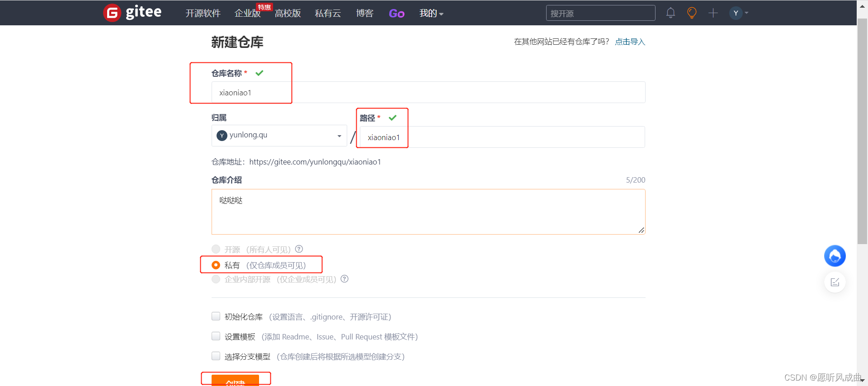Click the Gitee logo icon
This screenshot has height=386, width=868.
(x=112, y=13)
